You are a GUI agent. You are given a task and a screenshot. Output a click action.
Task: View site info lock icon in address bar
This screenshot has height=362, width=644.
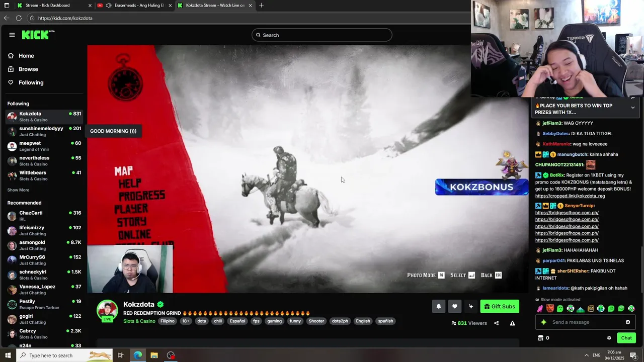click(32, 18)
